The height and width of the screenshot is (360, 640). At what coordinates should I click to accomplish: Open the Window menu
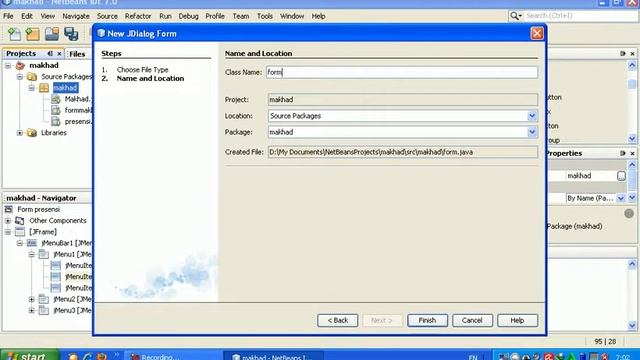292,16
